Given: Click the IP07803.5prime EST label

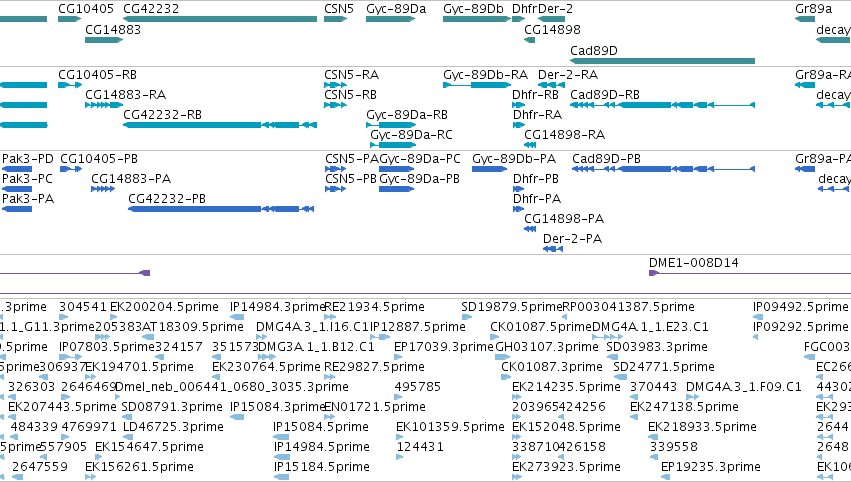Looking at the screenshot, I should click(107, 347).
